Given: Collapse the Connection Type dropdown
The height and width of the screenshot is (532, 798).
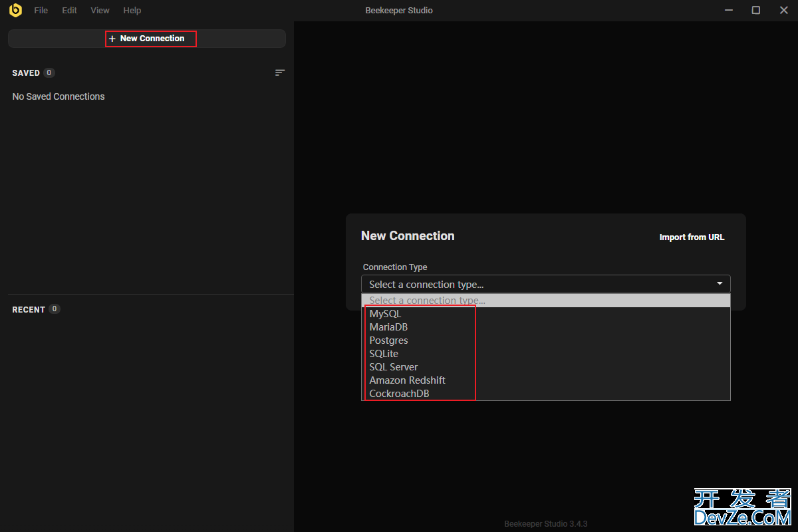Looking at the screenshot, I should pyautogui.click(x=546, y=284).
